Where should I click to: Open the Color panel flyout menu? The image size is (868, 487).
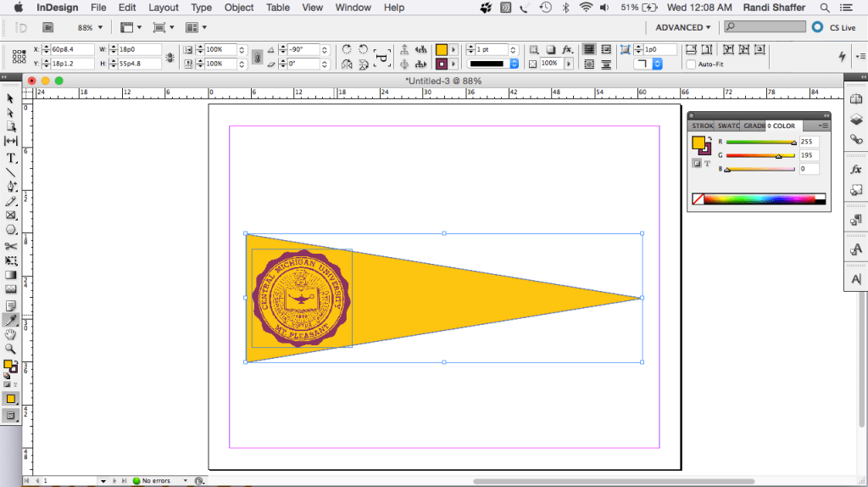click(823, 126)
